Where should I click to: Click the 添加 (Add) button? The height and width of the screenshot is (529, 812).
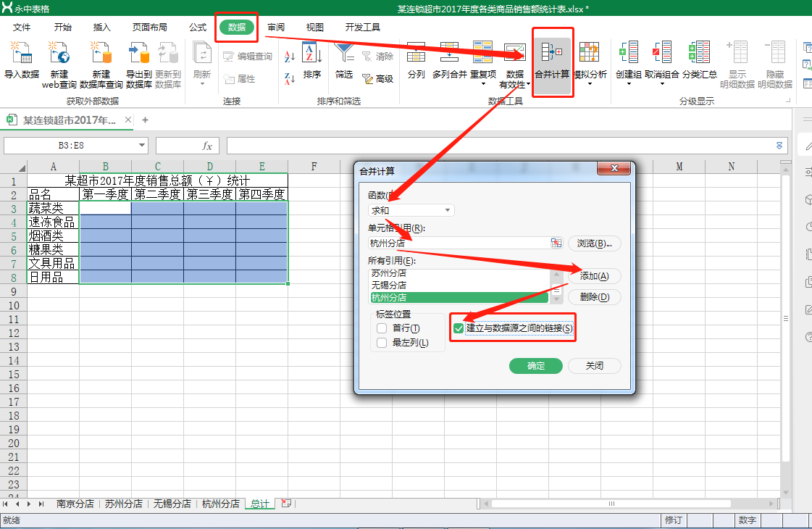coord(594,276)
